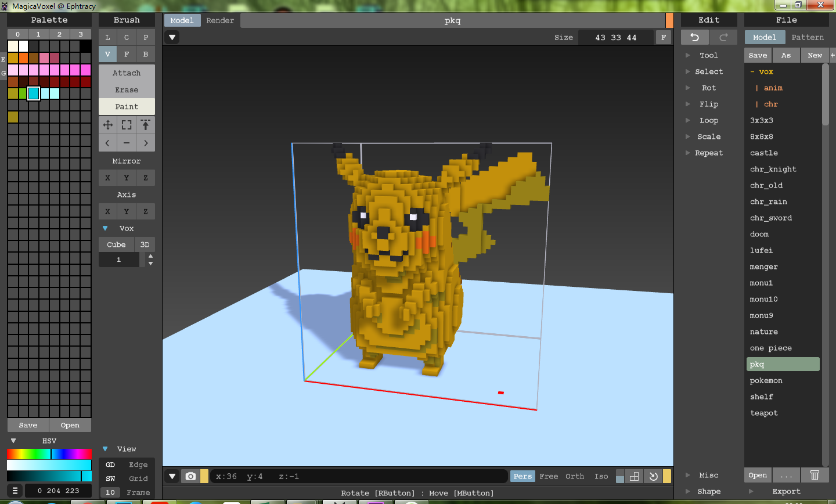Toggle the Grid view option
The height and width of the screenshot is (504, 836).
coord(138,478)
